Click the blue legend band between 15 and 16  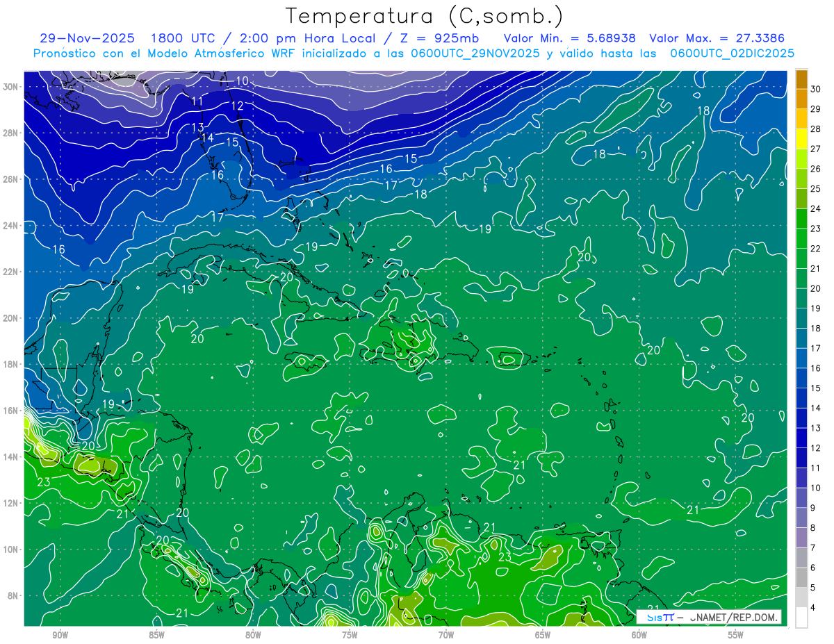click(x=801, y=378)
